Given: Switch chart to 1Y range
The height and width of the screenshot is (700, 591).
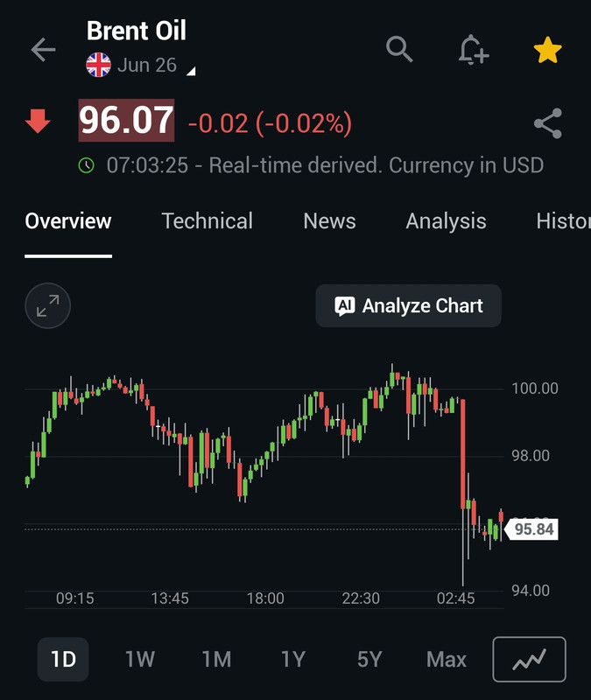Looking at the screenshot, I should pyautogui.click(x=293, y=660).
